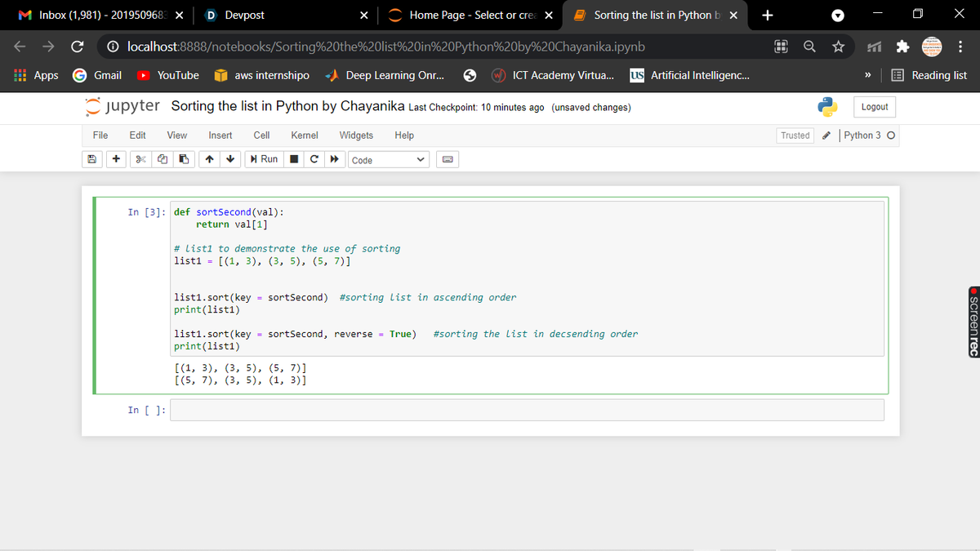
Task: Open the cell type dropdown showing Code
Action: point(389,160)
